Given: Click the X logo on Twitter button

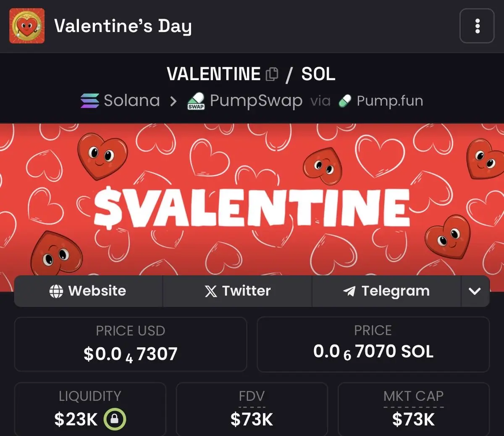Looking at the screenshot, I should [211, 291].
